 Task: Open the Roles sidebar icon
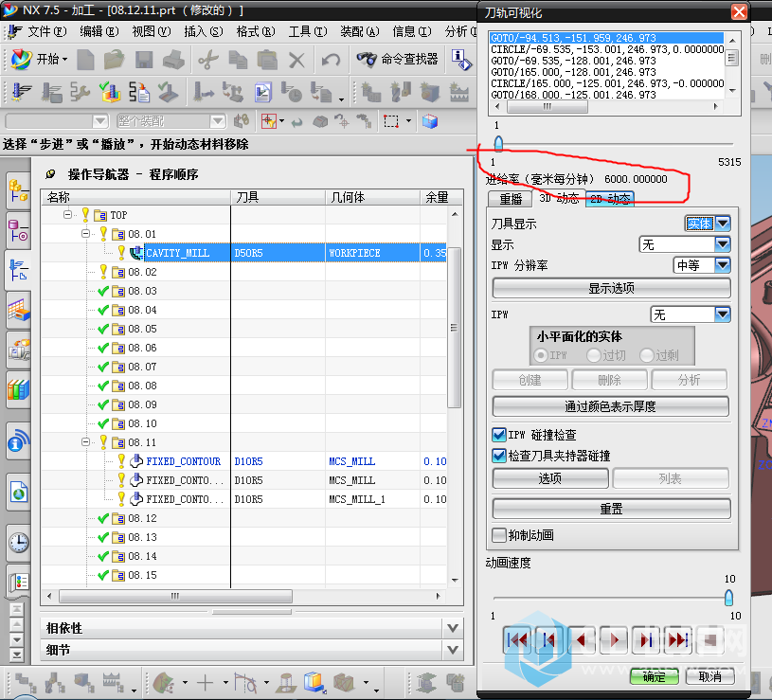(x=19, y=583)
